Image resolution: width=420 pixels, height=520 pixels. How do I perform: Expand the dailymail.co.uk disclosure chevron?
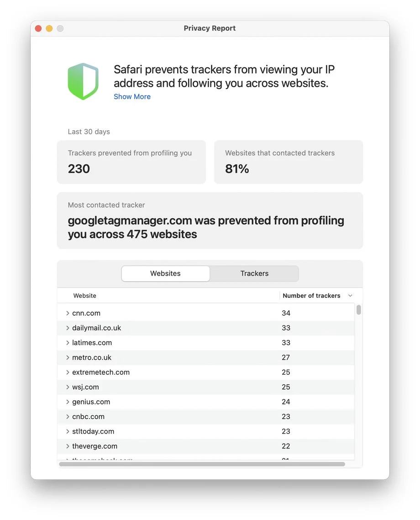68,328
